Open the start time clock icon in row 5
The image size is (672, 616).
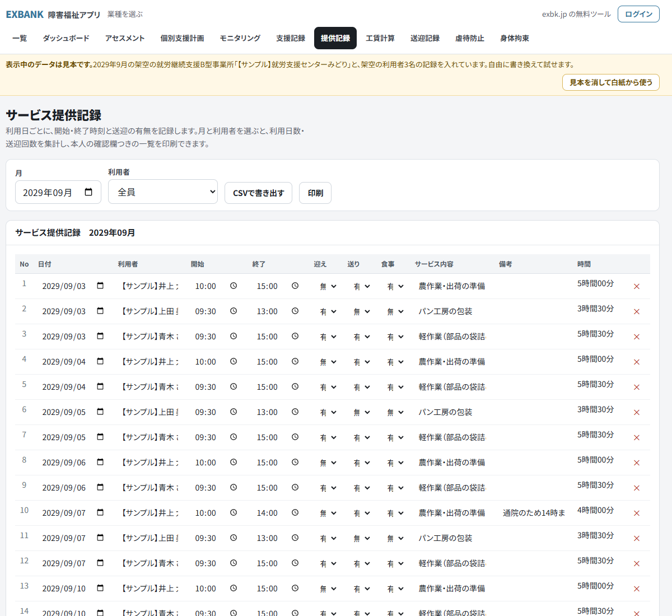pyautogui.click(x=234, y=386)
